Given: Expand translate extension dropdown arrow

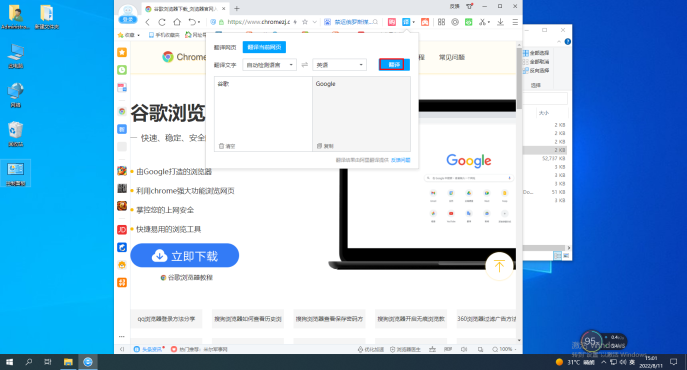Looking at the screenshot, I should pyautogui.click(x=414, y=22).
